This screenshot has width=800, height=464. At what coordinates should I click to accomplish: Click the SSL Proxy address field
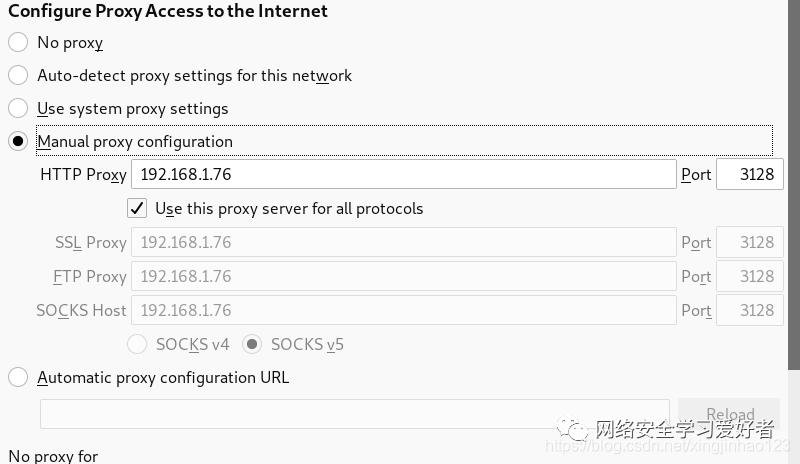[x=403, y=242]
